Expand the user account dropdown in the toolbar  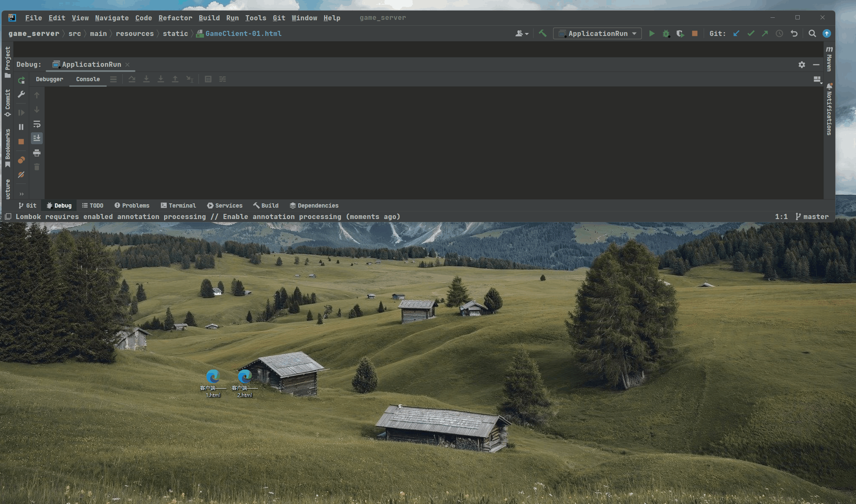coord(522,33)
